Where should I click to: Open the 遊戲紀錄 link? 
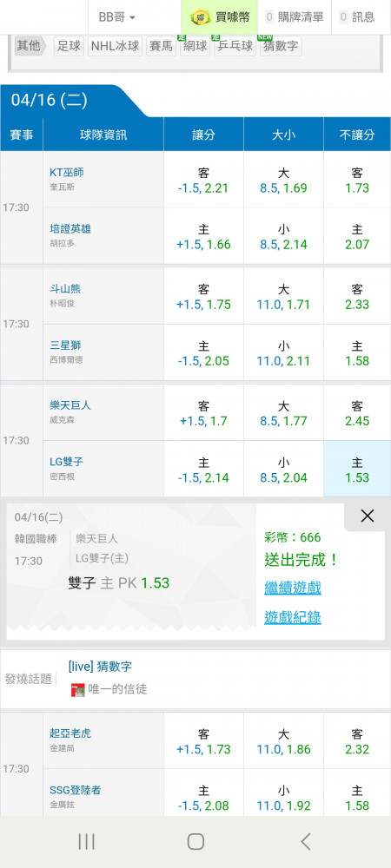[x=293, y=617]
